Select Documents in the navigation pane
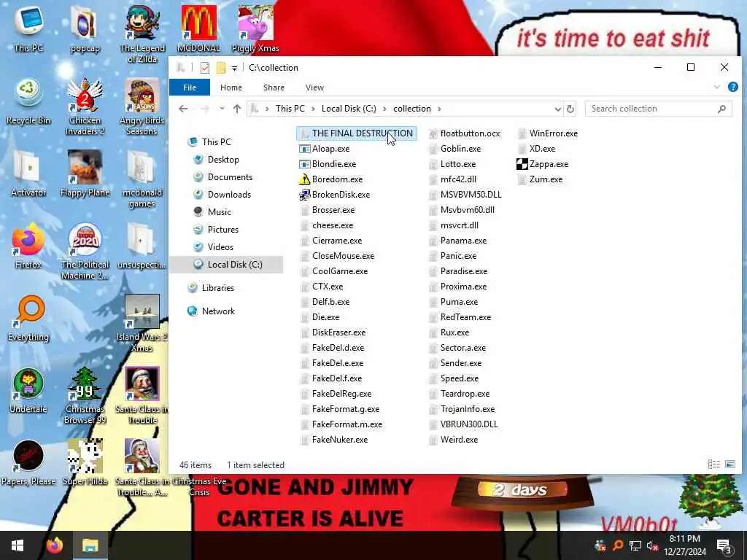 pyautogui.click(x=230, y=177)
